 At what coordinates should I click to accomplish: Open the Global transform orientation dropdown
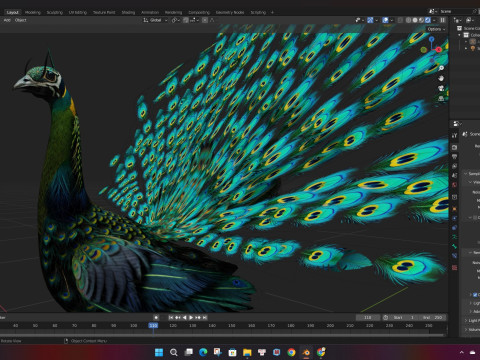155,20
